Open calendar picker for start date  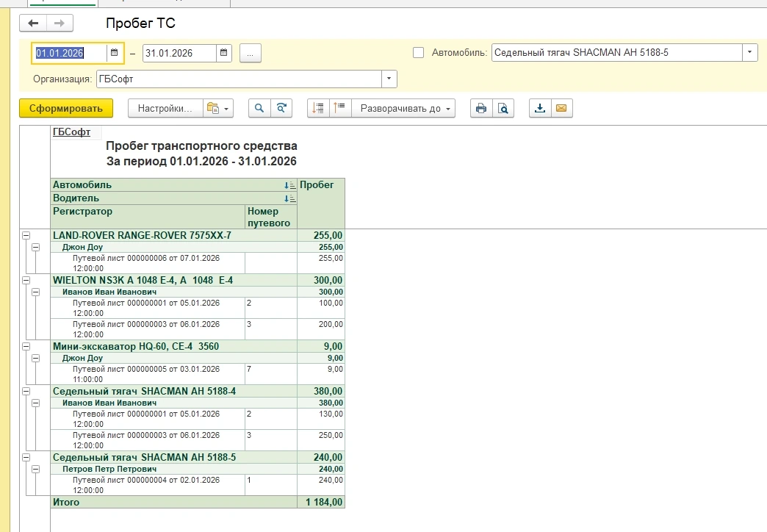point(115,53)
